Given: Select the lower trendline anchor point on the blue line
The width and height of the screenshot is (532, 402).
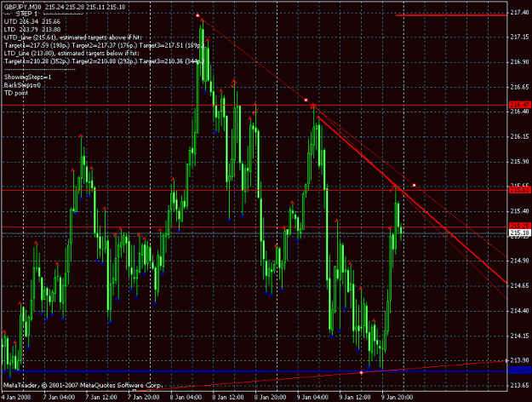Looking at the screenshot, I should coord(362,372).
